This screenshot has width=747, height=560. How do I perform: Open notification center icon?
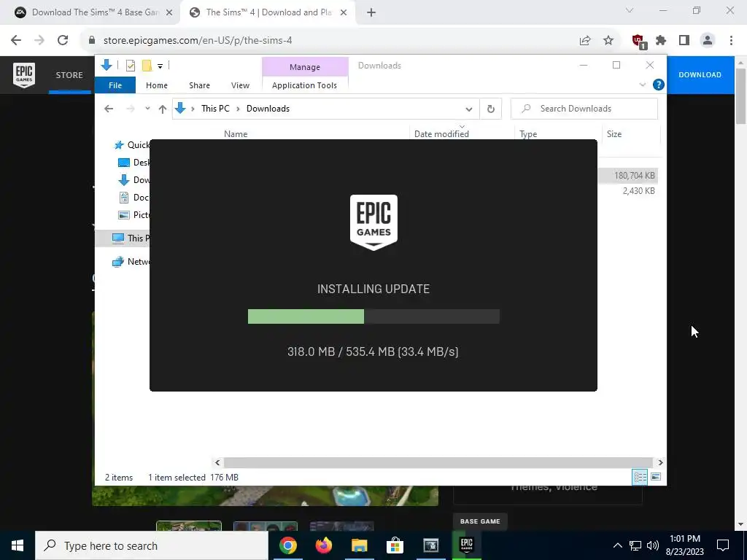(723, 545)
